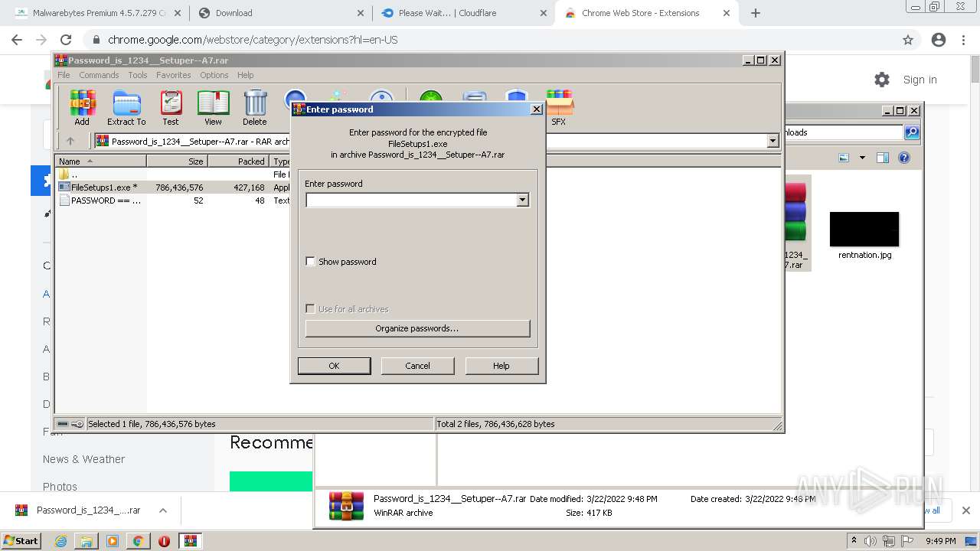Click the WinRAR taskbar button
The height and width of the screenshot is (551, 980).
tap(190, 541)
